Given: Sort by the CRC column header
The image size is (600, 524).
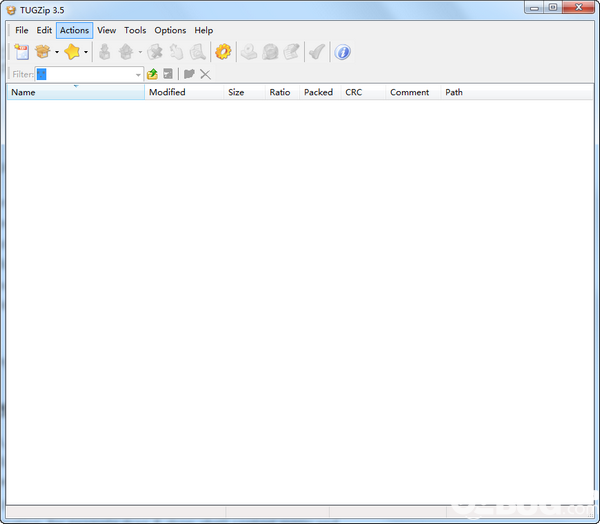Looking at the screenshot, I should tap(363, 92).
